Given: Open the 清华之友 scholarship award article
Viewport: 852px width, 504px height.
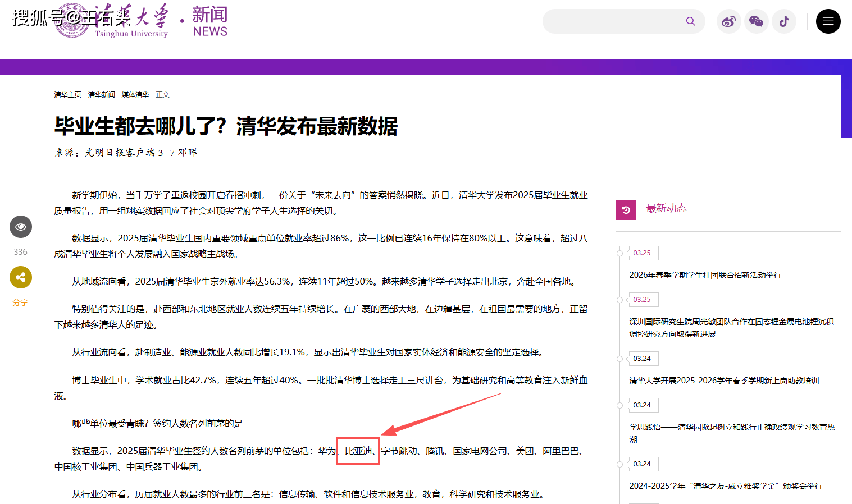Looking at the screenshot, I should pos(725,486).
